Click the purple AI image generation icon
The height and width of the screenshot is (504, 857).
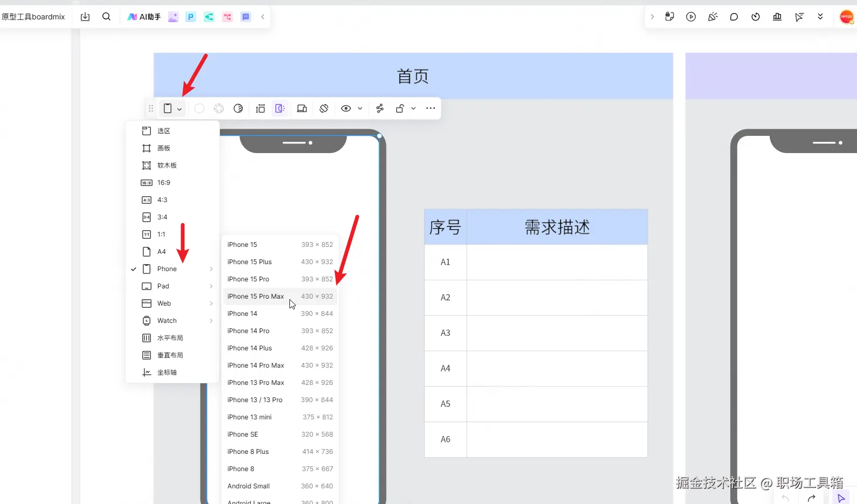click(173, 17)
